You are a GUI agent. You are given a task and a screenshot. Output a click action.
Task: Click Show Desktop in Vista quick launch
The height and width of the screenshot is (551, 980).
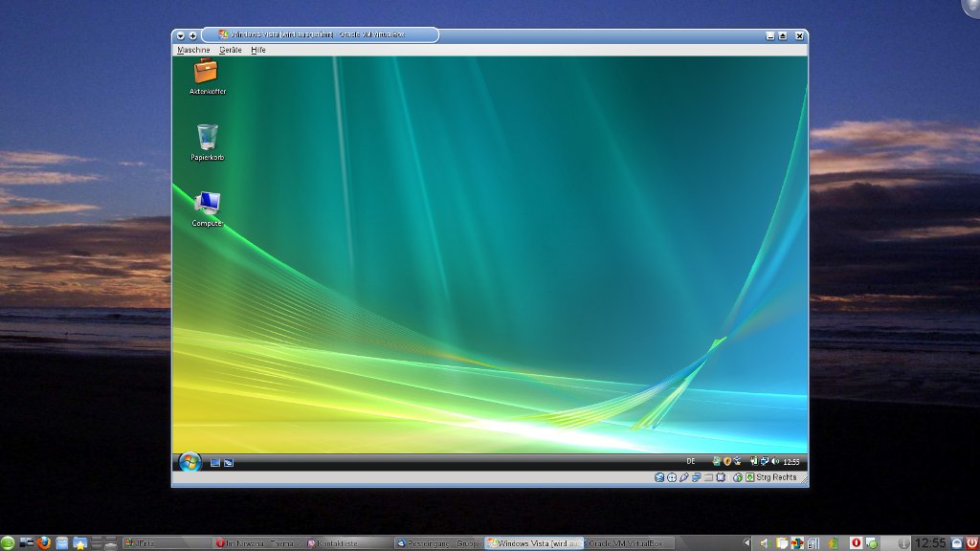pos(215,463)
